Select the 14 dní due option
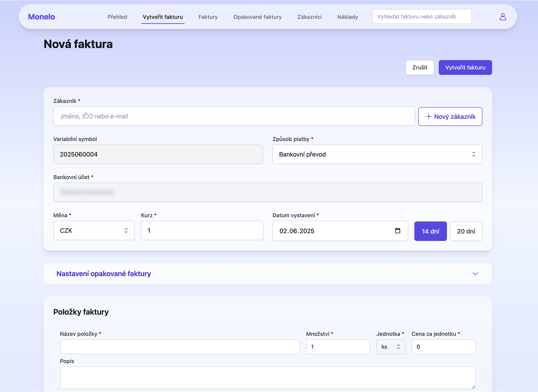Image resolution: width=538 pixels, height=392 pixels. [431, 231]
